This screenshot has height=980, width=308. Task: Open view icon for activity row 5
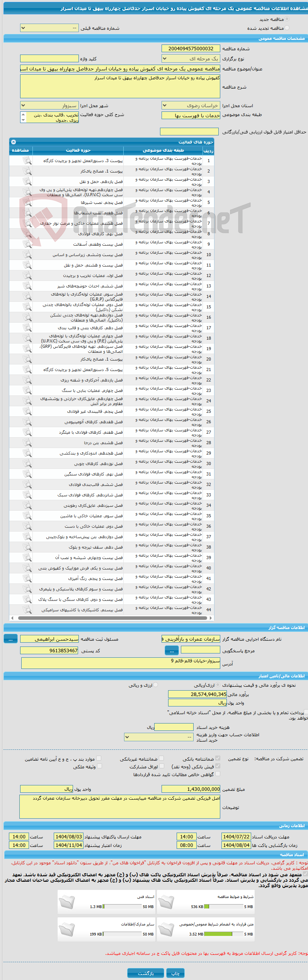(x=27, y=202)
